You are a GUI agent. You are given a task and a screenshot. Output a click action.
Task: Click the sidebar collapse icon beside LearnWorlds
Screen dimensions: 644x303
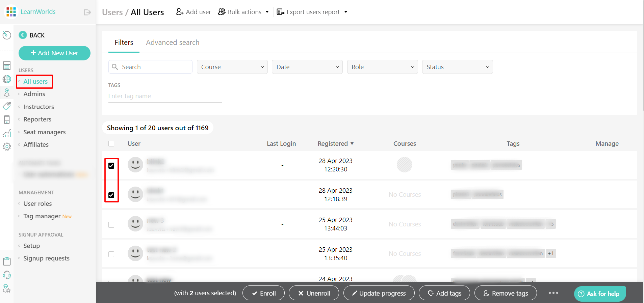coord(87,12)
